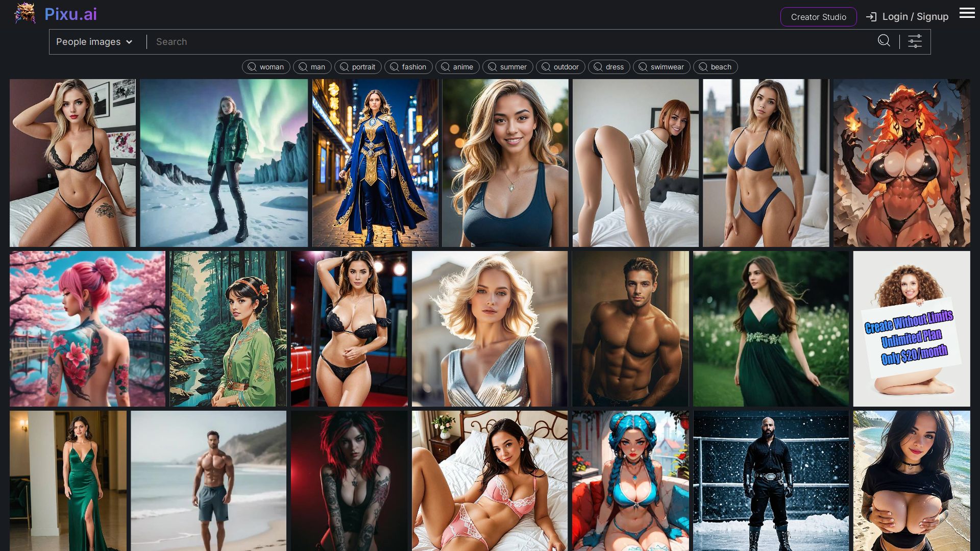This screenshot has height=551, width=980.
Task: Click the magnifying glass search icon
Action: click(x=884, y=41)
